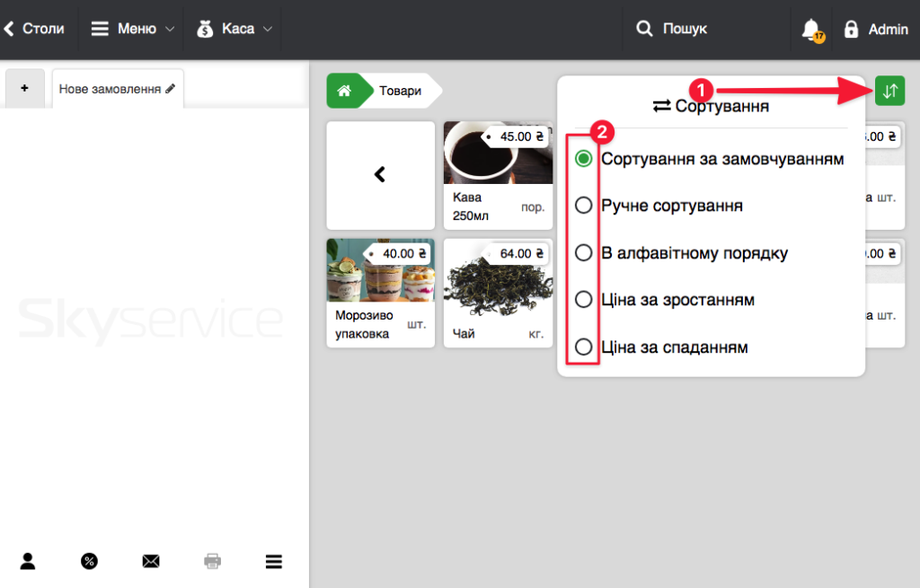Add new order with plus tab
The height and width of the screenshot is (588, 920).
click(x=24, y=89)
